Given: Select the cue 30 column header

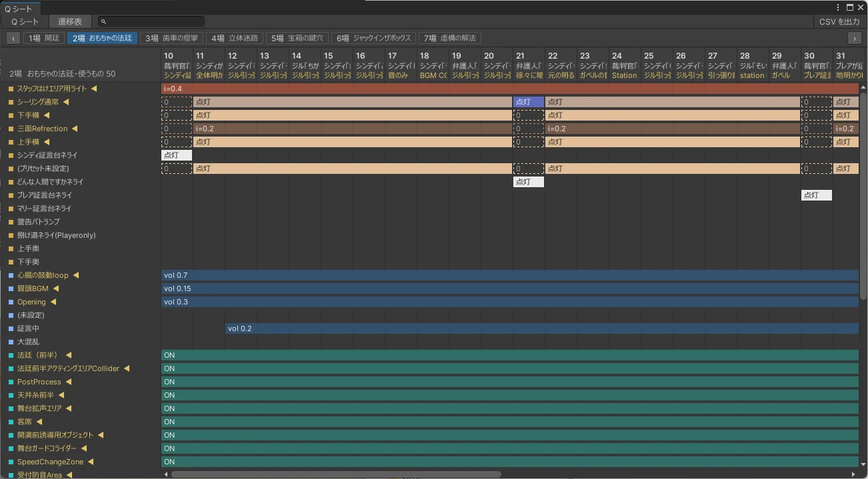Looking at the screenshot, I should (x=817, y=65).
